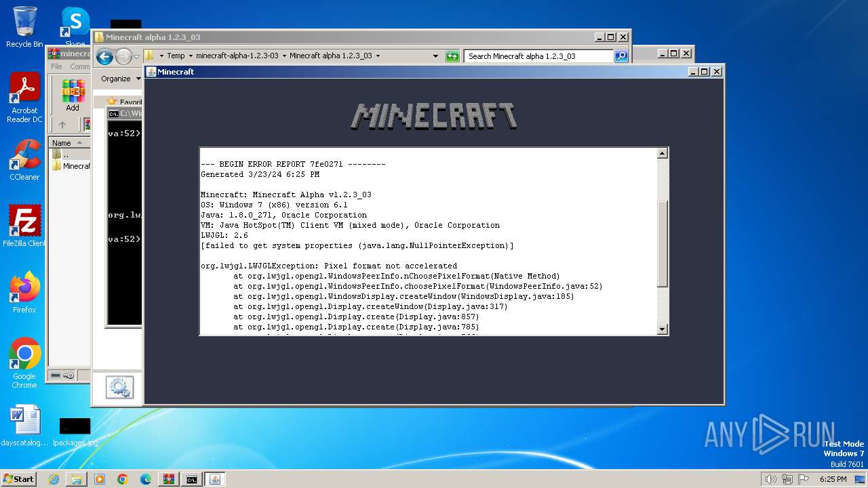Open Skype desktop shortcut

[75, 26]
